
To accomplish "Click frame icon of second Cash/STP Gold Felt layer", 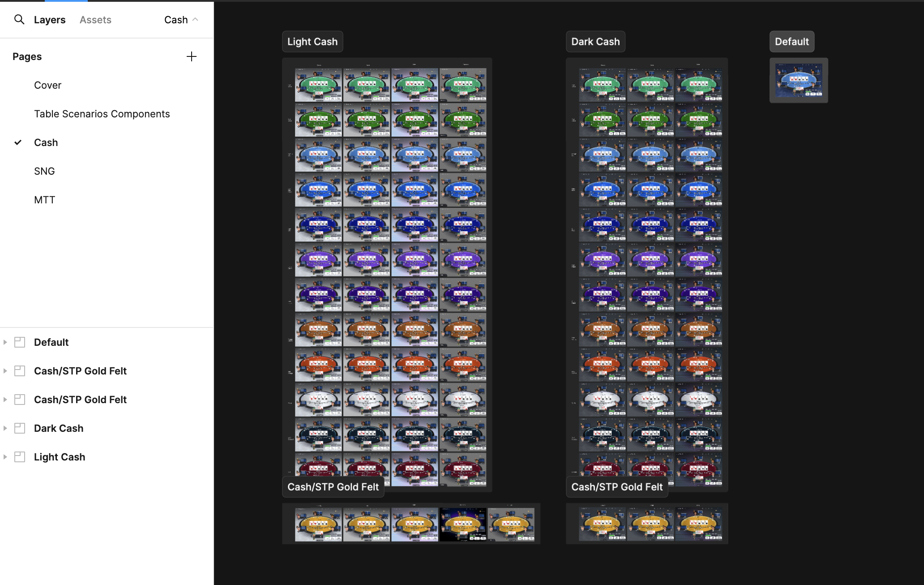I will point(20,400).
